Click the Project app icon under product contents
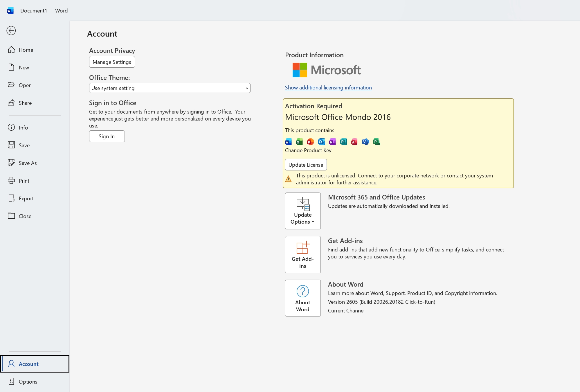 377,142
